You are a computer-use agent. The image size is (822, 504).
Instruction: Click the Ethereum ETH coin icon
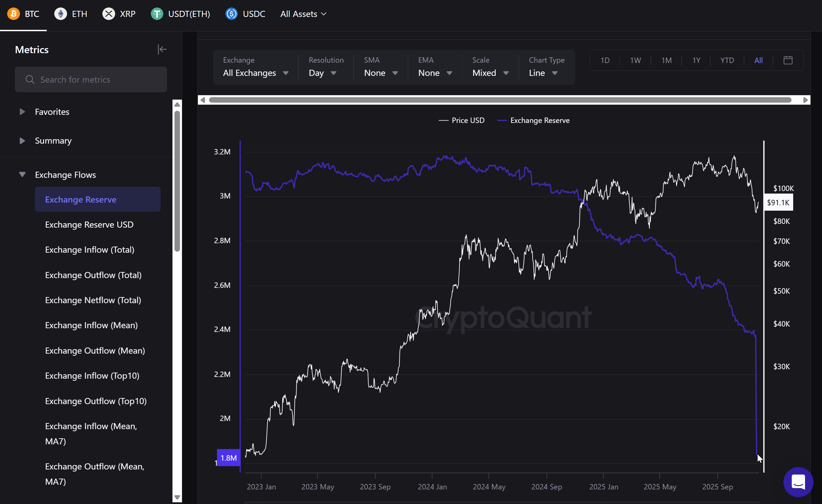pos(61,14)
